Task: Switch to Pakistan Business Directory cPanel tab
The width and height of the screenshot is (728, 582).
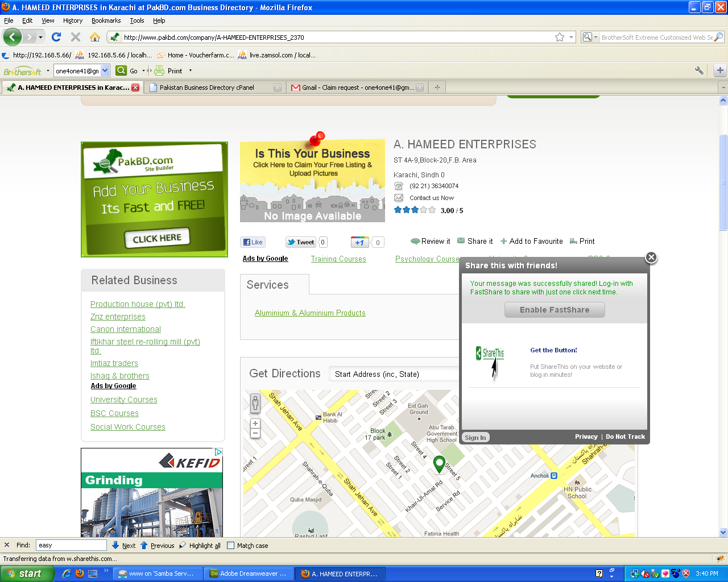Action: coord(207,88)
